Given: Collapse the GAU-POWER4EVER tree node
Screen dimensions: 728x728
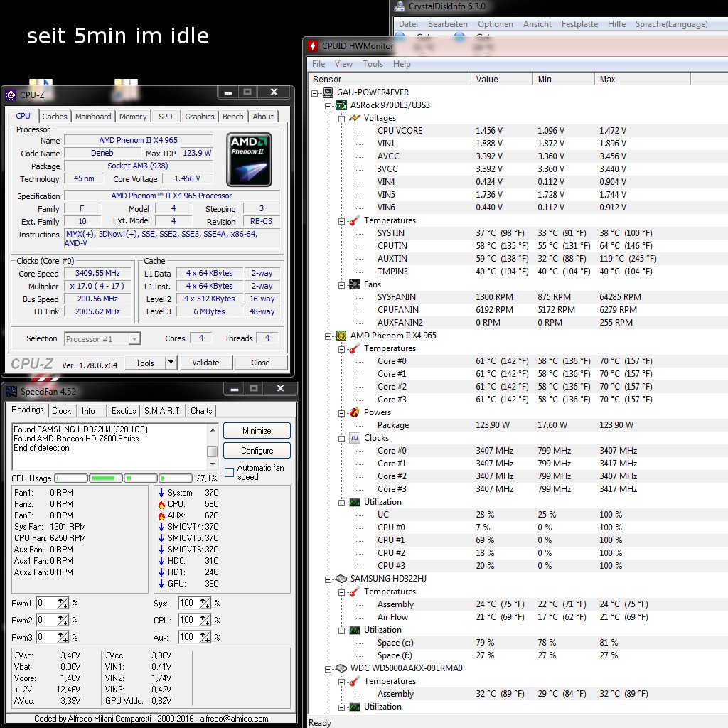Looking at the screenshot, I should point(315,93).
